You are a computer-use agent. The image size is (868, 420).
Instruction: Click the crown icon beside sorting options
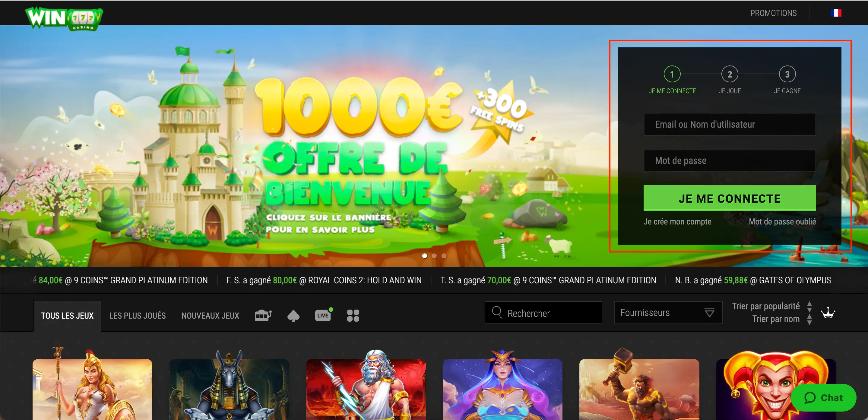click(828, 313)
